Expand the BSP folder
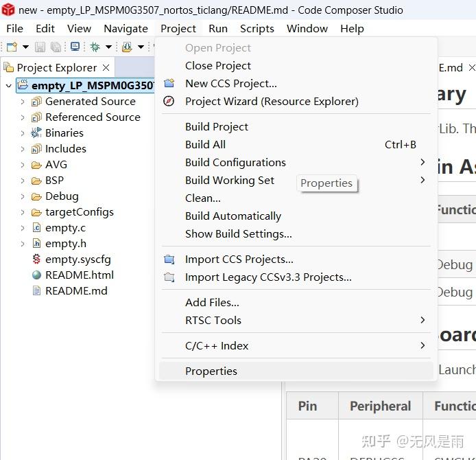 pyautogui.click(x=23, y=181)
